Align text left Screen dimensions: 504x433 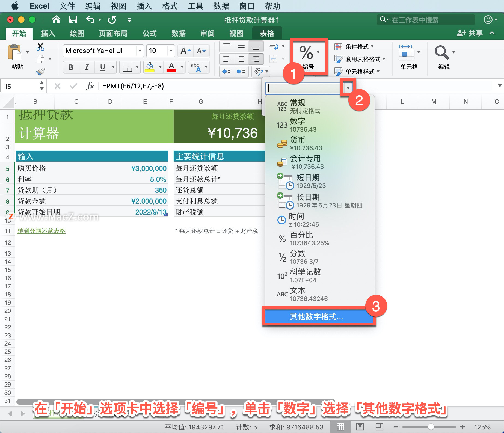(227, 59)
